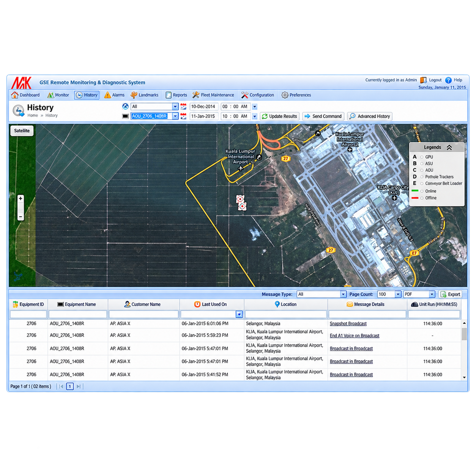
Task: Click the Logout door icon
Action: point(423,80)
